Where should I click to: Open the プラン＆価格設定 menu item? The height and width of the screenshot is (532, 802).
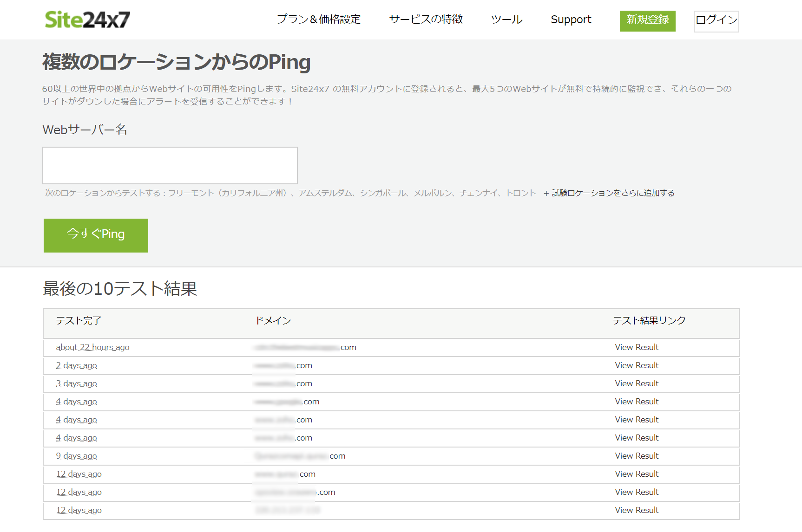[x=318, y=19]
